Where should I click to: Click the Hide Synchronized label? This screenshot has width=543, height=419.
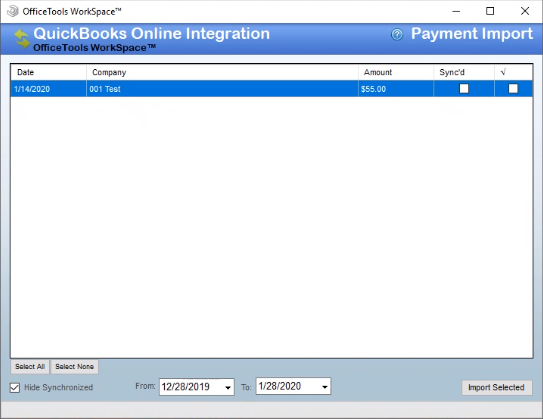tap(59, 387)
